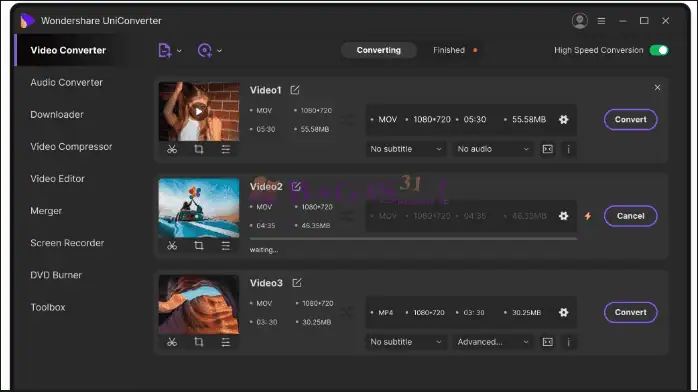Image resolution: width=698 pixels, height=392 pixels.
Task: Click the Video3 title text
Action: [266, 283]
